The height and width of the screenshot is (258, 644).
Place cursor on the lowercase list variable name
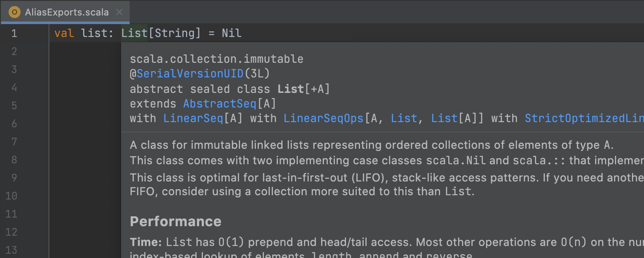point(94,33)
